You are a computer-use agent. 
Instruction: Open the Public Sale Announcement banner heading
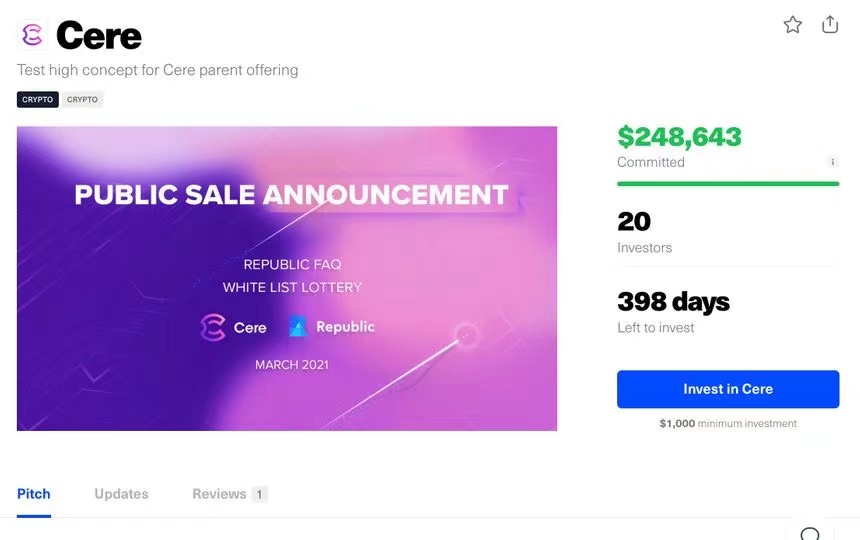tap(291, 193)
